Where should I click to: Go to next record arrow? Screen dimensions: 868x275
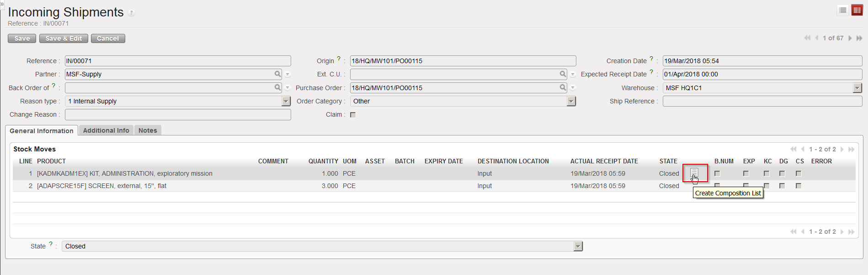850,38
